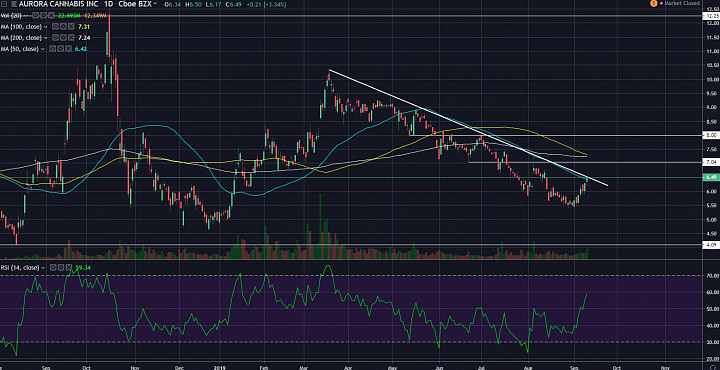Click the green 59.34 RSI value
This screenshot has height=370, width=720.
click(x=83, y=267)
